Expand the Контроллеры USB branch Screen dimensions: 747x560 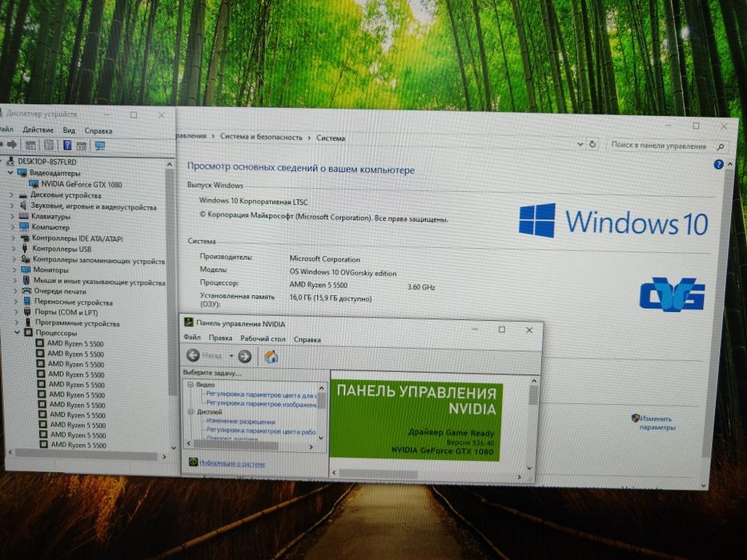[x=14, y=248]
